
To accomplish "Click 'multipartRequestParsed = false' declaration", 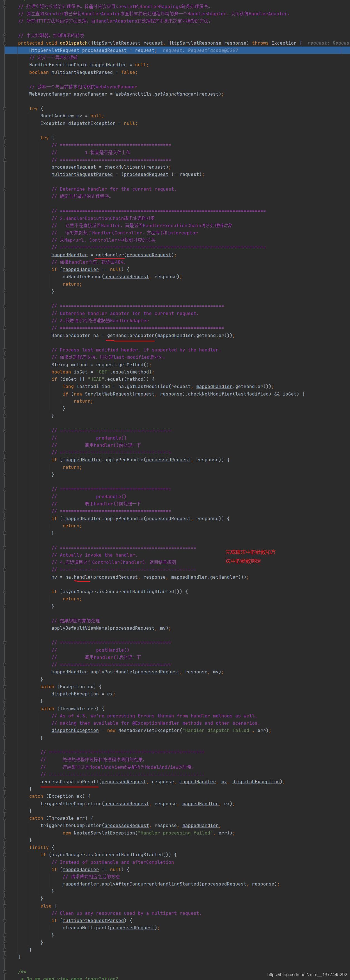I will [x=93, y=72].
